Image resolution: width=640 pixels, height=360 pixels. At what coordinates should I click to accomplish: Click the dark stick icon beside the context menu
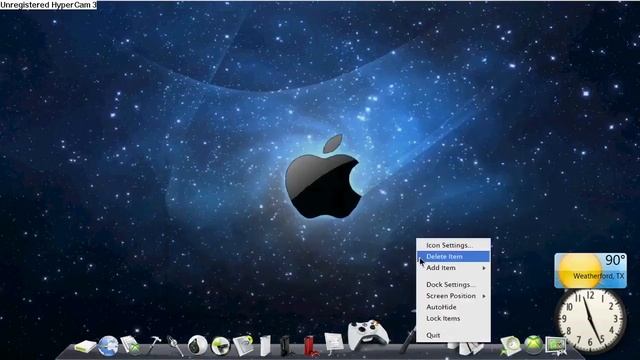pyautogui.click(x=407, y=339)
